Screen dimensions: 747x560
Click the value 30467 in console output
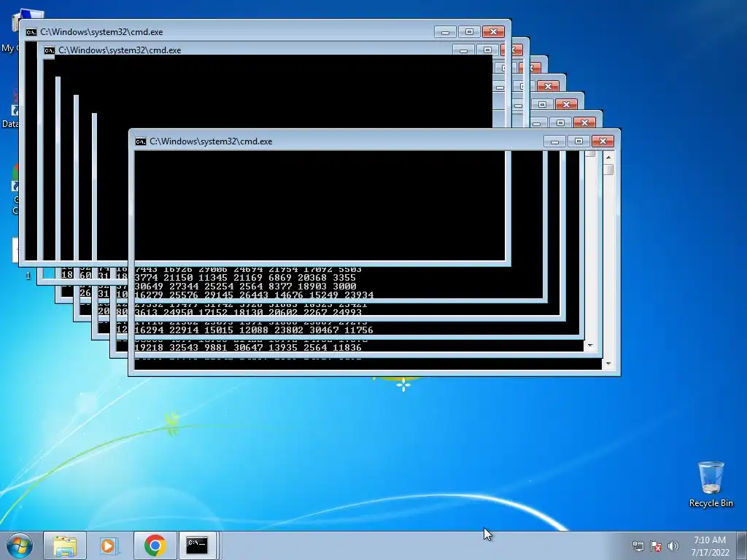(324, 330)
